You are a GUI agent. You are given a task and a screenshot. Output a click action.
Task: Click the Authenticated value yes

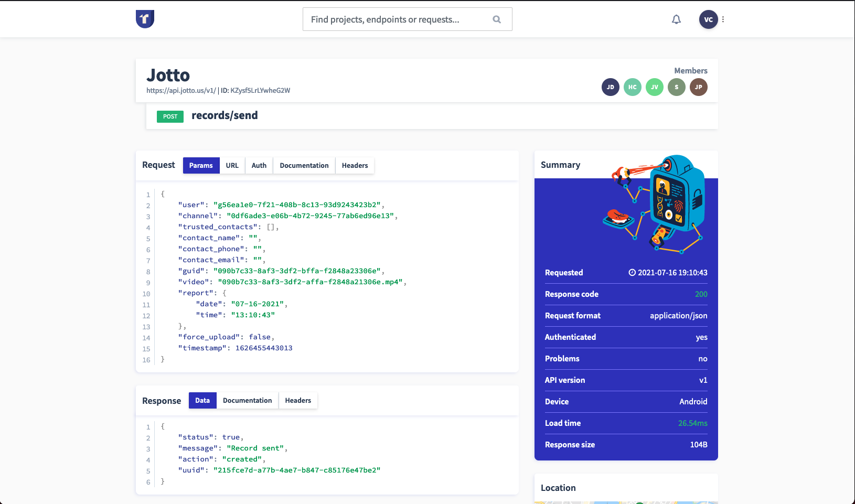pos(702,337)
